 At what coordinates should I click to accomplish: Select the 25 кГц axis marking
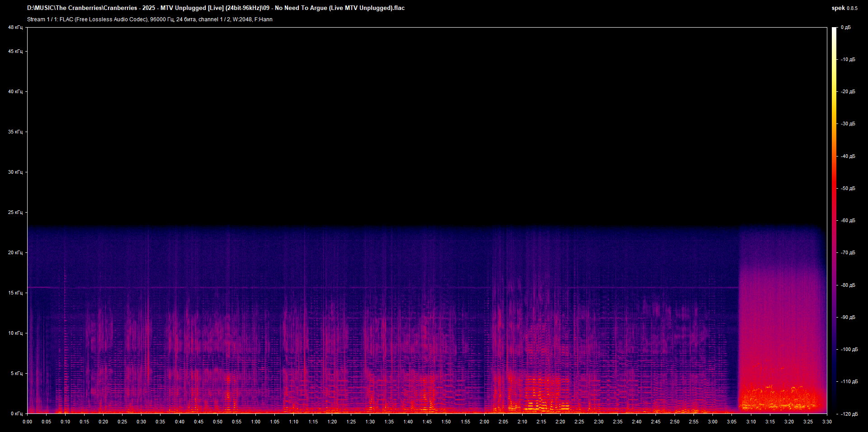15,211
